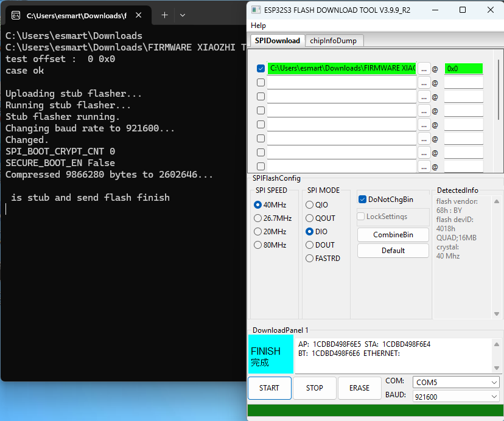Close the terminal tab
The image size is (504, 421).
coord(139,15)
